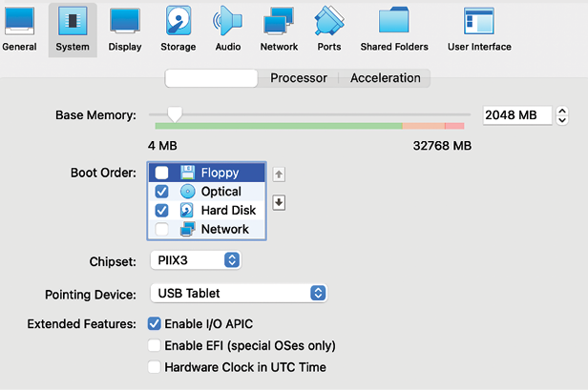Open the User Interface section

(479, 30)
